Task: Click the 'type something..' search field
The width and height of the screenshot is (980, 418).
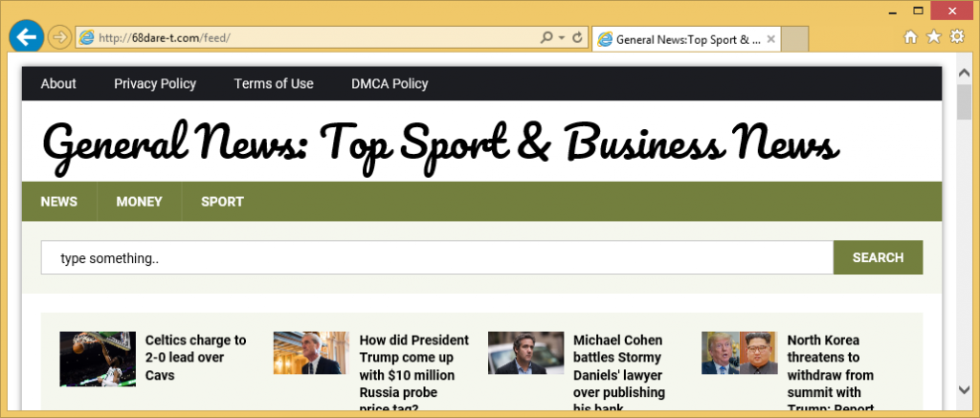Action: tap(436, 257)
